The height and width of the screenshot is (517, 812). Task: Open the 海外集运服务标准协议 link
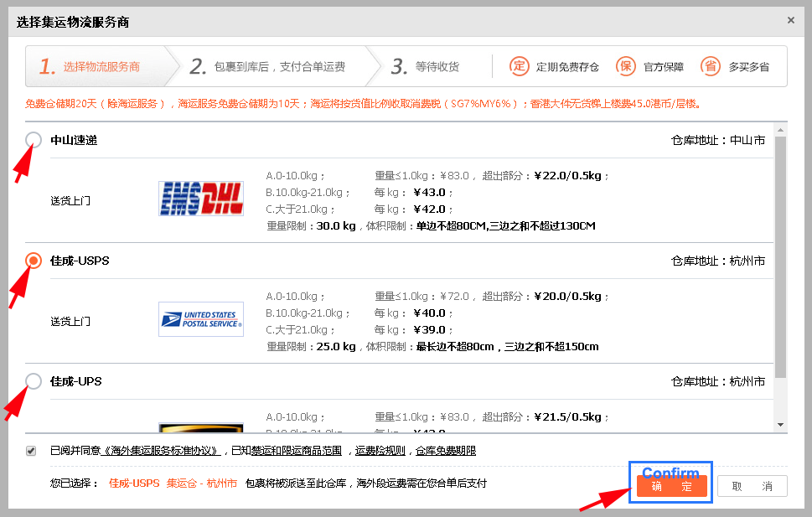(161, 451)
